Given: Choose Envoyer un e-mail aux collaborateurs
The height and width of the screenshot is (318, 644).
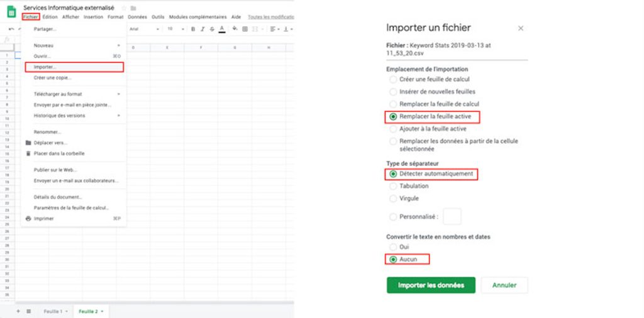Looking at the screenshot, I should pyautogui.click(x=74, y=180).
